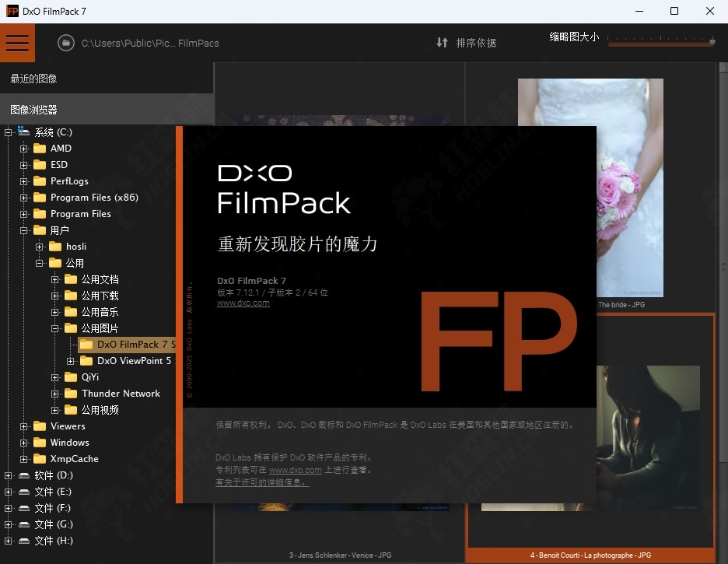Expand the AMD folder

23,149
